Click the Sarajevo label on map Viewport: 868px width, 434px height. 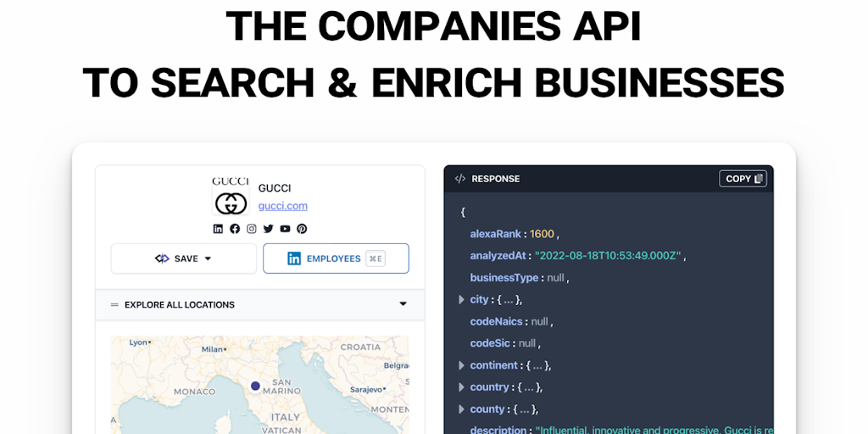tap(368, 390)
